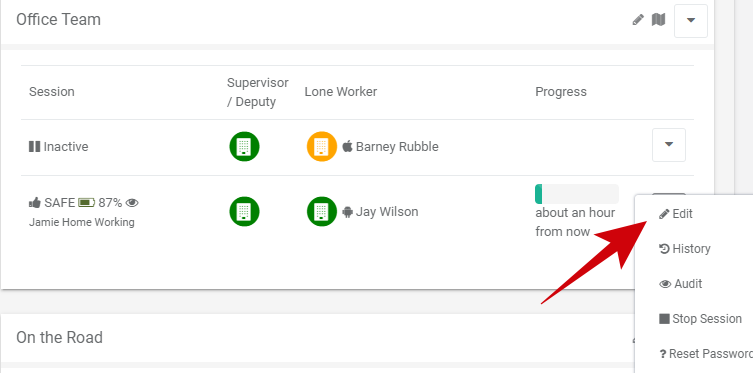Click the Jay Wilson name link
Image resolution: width=753 pixels, height=373 pixels.
click(x=387, y=212)
